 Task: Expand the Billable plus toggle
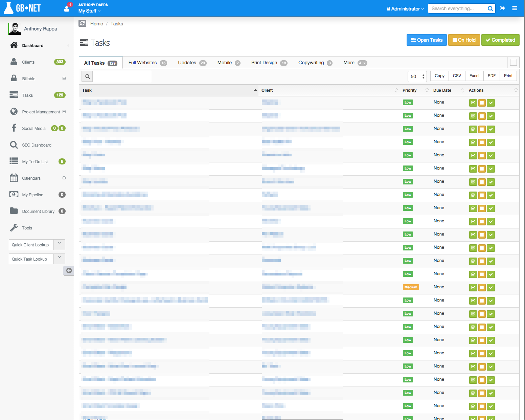pos(64,79)
